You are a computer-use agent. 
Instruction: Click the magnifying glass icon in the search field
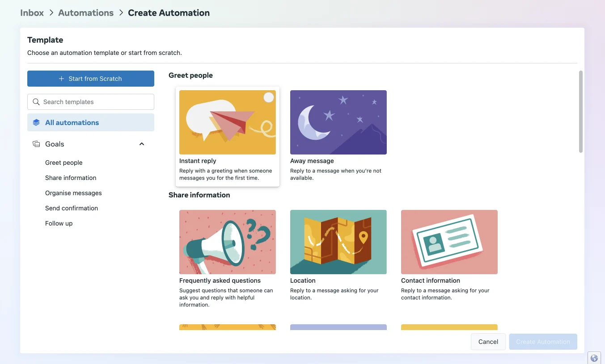pyautogui.click(x=36, y=102)
